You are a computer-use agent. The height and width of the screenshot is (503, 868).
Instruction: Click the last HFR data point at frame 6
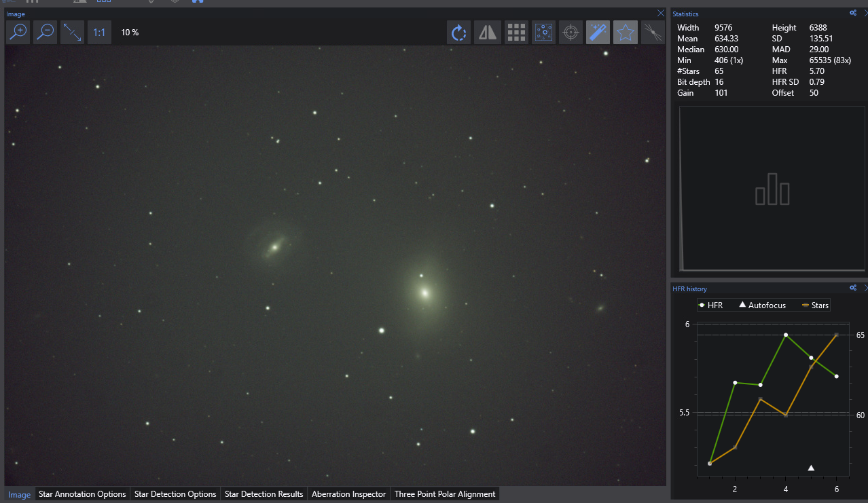(x=836, y=376)
